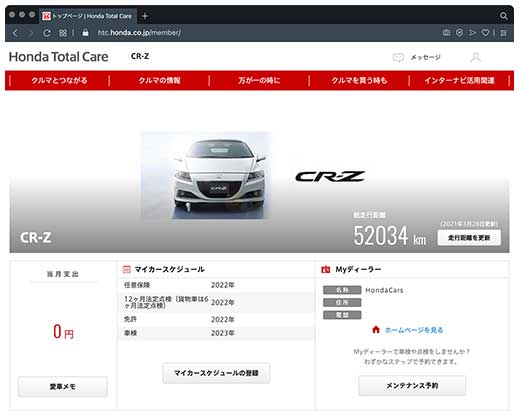
Task: Click the red home icon
Action: pos(376,330)
